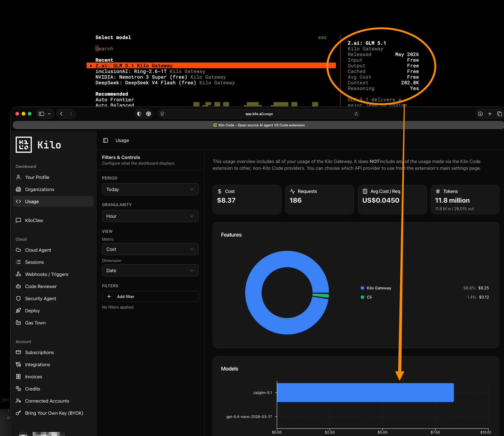Select Auto Frontier recommended model
Image resolution: width=504 pixels, height=436 pixels.
[115, 100]
